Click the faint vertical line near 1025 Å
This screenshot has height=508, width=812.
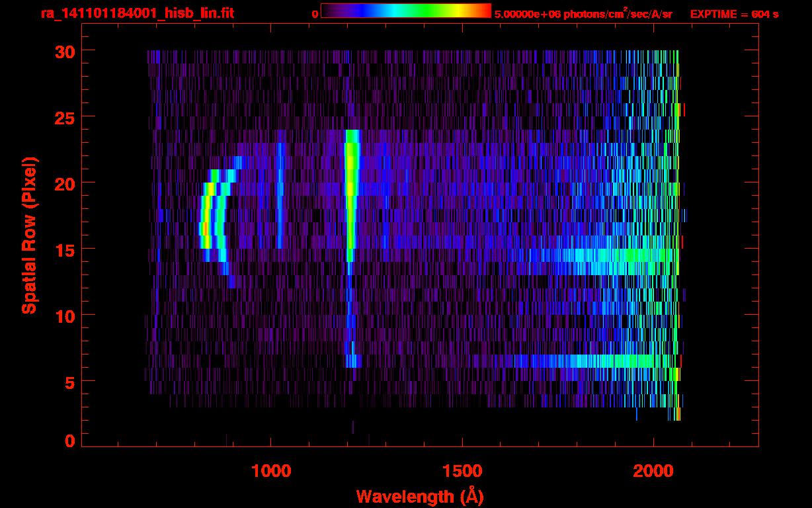point(280,195)
